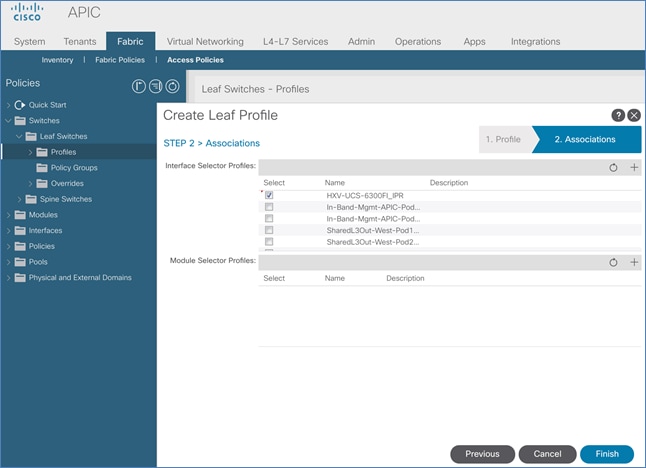This screenshot has height=468, width=646.
Task: Expand the Profiles tree node
Action: (30, 152)
